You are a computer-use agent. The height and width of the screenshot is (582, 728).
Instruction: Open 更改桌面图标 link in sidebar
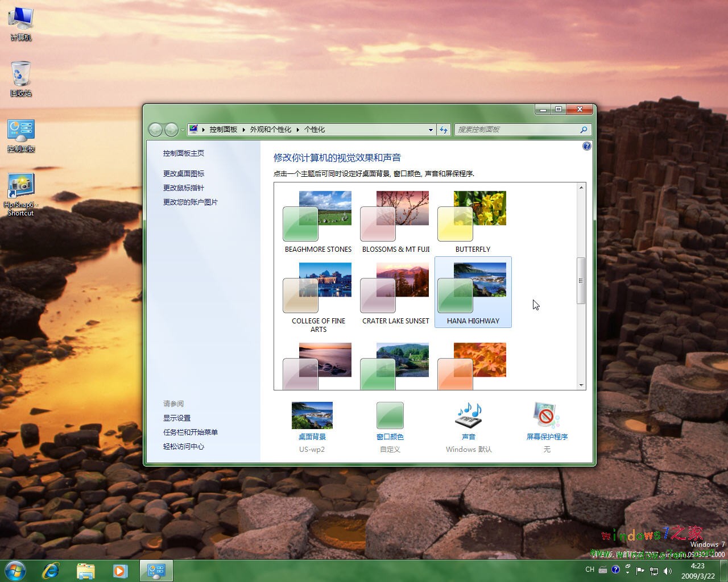click(x=183, y=173)
